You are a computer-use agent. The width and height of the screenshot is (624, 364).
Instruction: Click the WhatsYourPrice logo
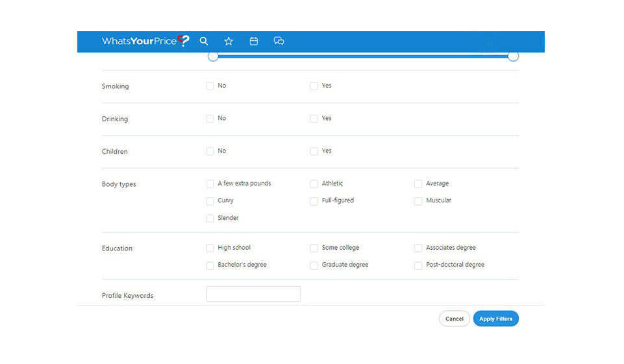(x=145, y=41)
